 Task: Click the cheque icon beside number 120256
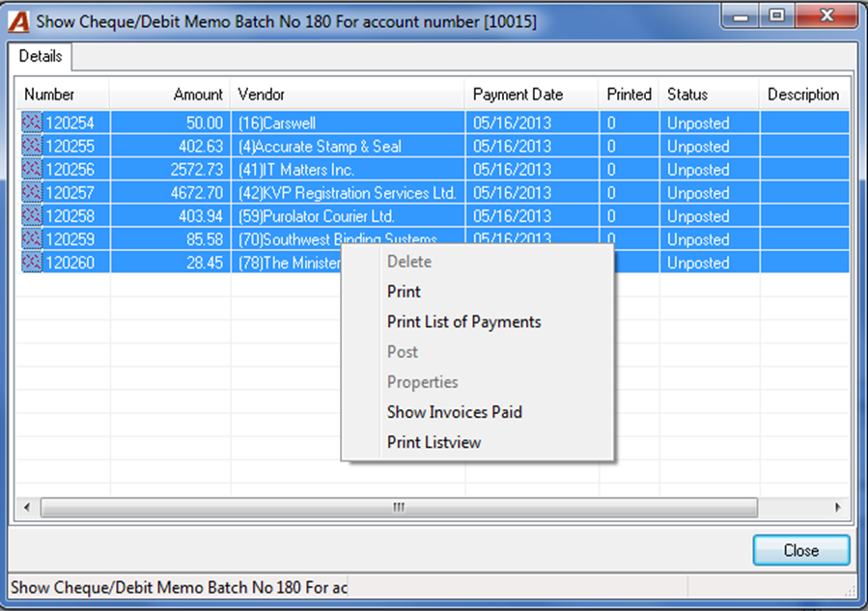(32, 169)
